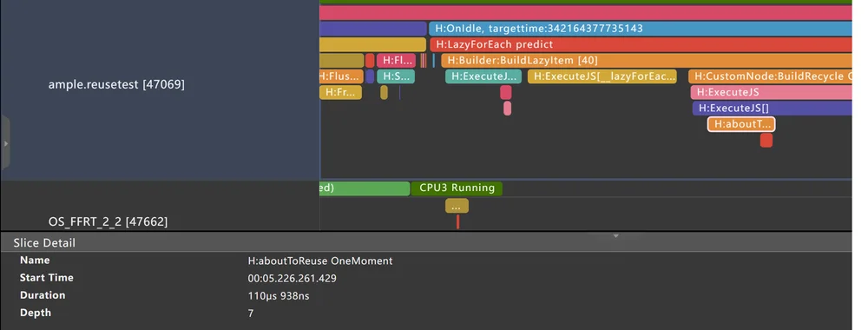Click the H:S... teal slice
868x330 pixels.
pyautogui.click(x=396, y=76)
